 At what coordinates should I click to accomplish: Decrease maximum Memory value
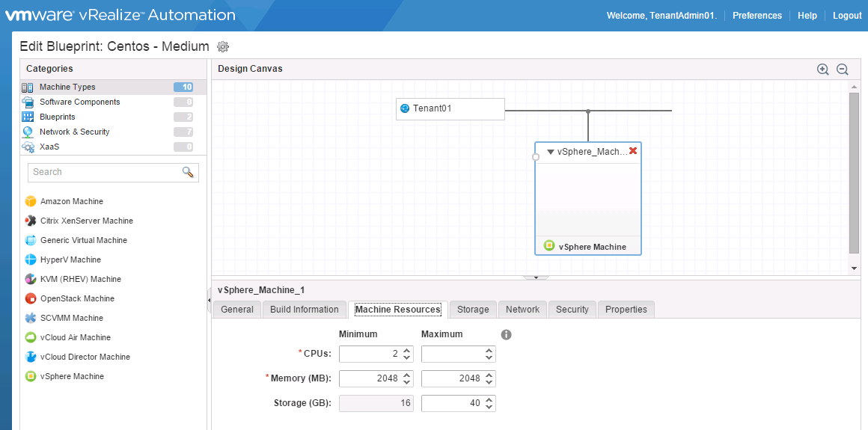pos(489,382)
